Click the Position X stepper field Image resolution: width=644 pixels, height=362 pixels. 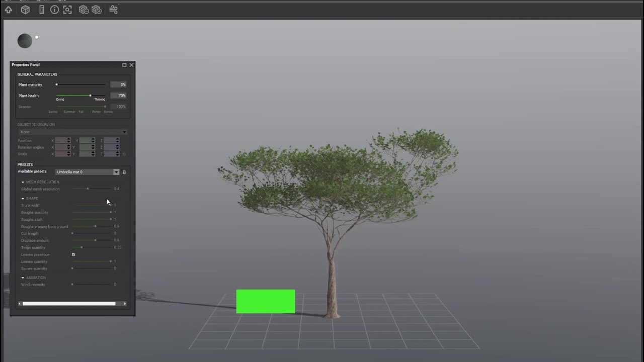(x=63, y=141)
